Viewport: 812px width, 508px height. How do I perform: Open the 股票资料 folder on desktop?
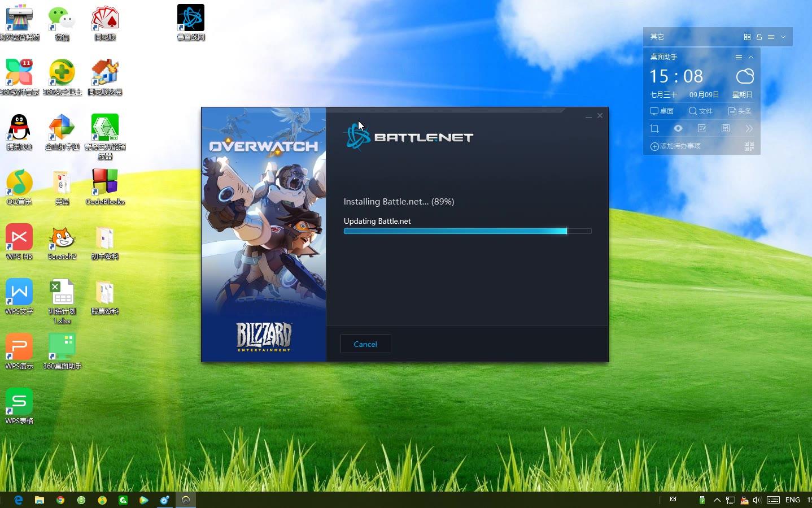click(x=105, y=297)
